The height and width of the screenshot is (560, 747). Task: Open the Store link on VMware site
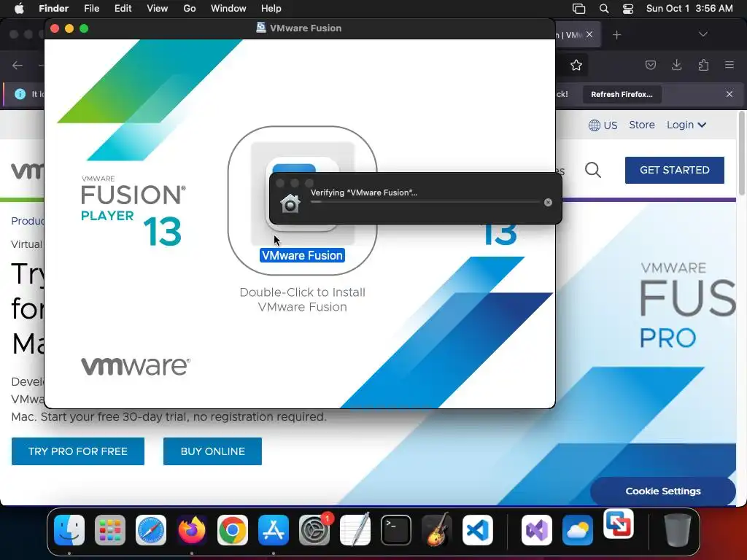tap(642, 125)
